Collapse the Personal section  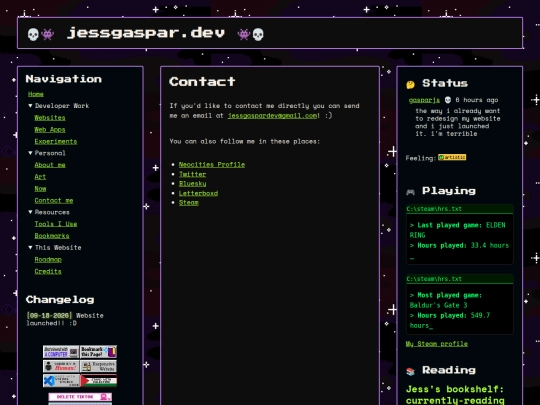tap(47, 153)
